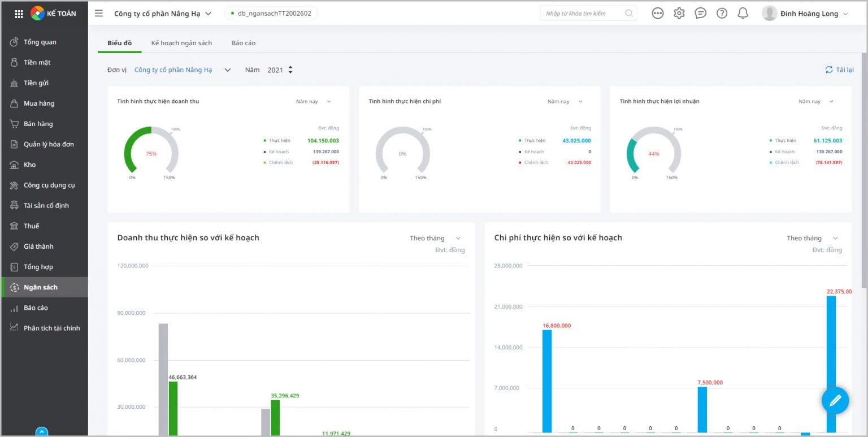
Task: Open the chat feedback icon
Action: click(x=700, y=14)
